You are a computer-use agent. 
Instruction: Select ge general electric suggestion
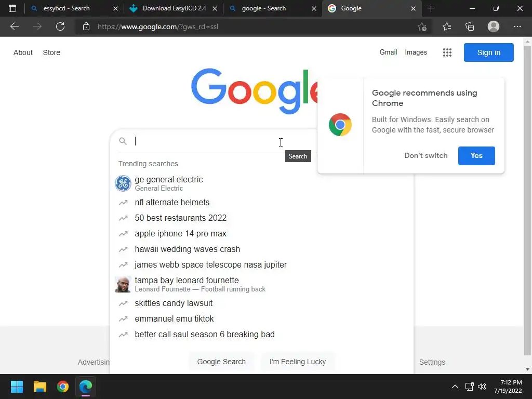tap(262, 183)
